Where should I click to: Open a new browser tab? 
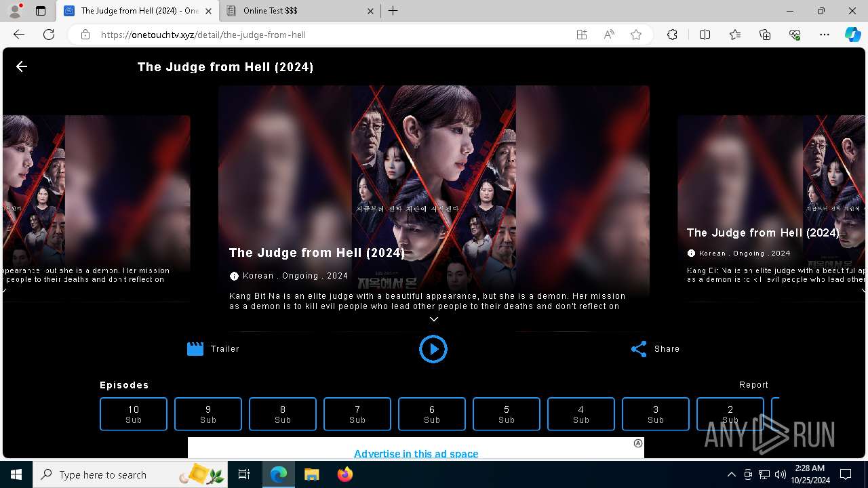tap(393, 11)
